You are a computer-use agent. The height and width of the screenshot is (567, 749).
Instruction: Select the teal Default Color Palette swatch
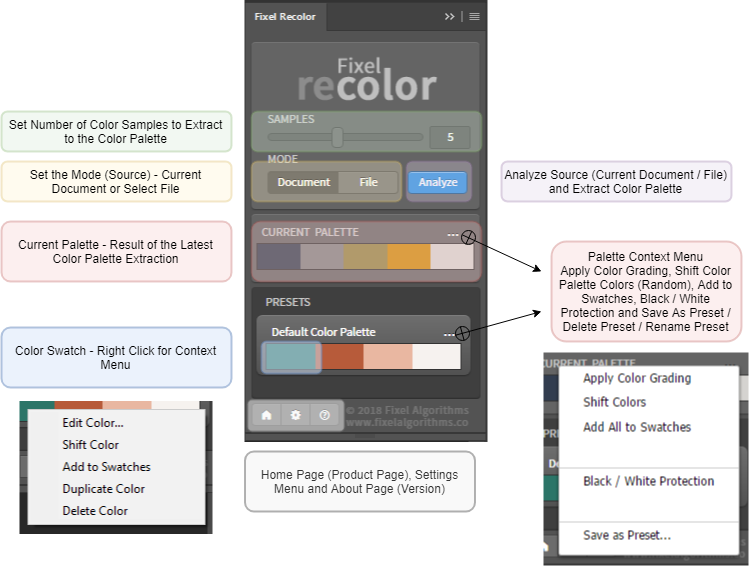pyautogui.click(x=291, y=357)
